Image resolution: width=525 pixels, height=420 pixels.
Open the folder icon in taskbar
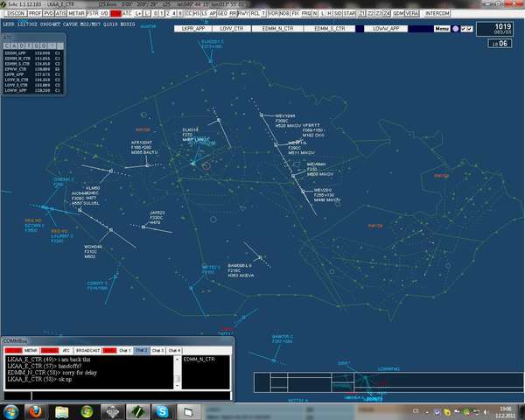(x=61, y=412)
